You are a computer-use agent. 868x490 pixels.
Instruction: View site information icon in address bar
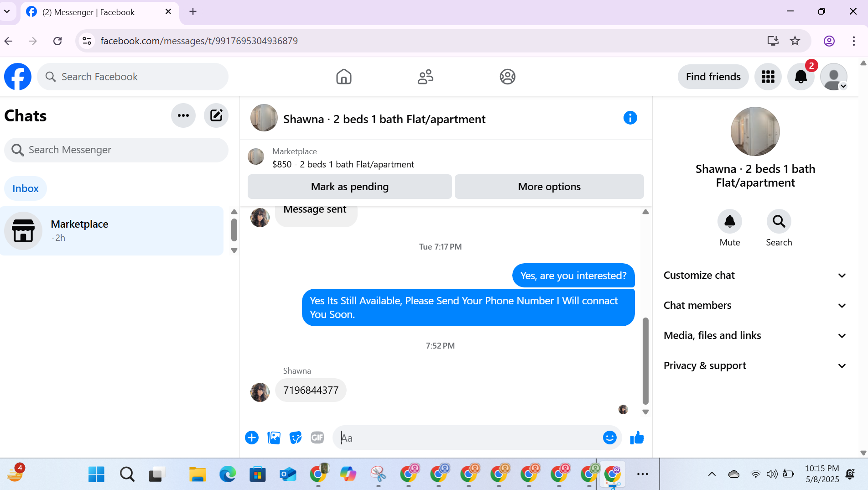coord(87,41)
